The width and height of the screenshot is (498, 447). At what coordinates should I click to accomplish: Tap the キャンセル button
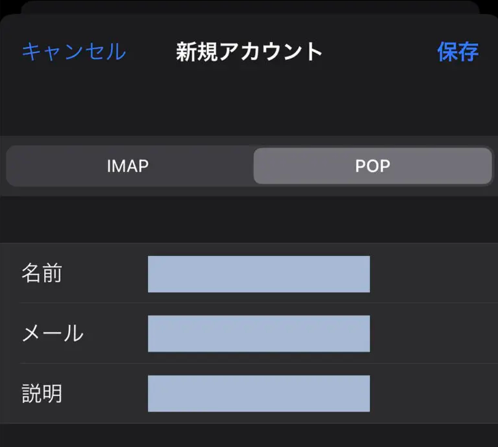pyautogui.click(x=74, y=52)
